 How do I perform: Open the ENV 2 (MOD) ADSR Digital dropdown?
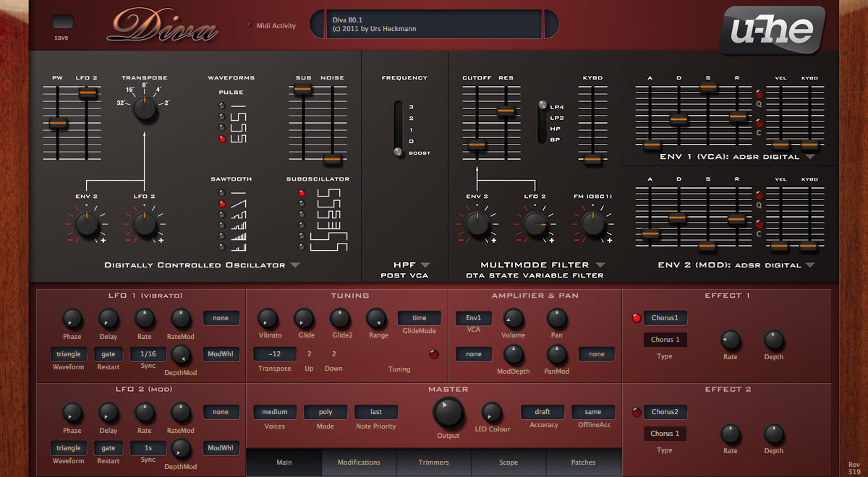810,265
